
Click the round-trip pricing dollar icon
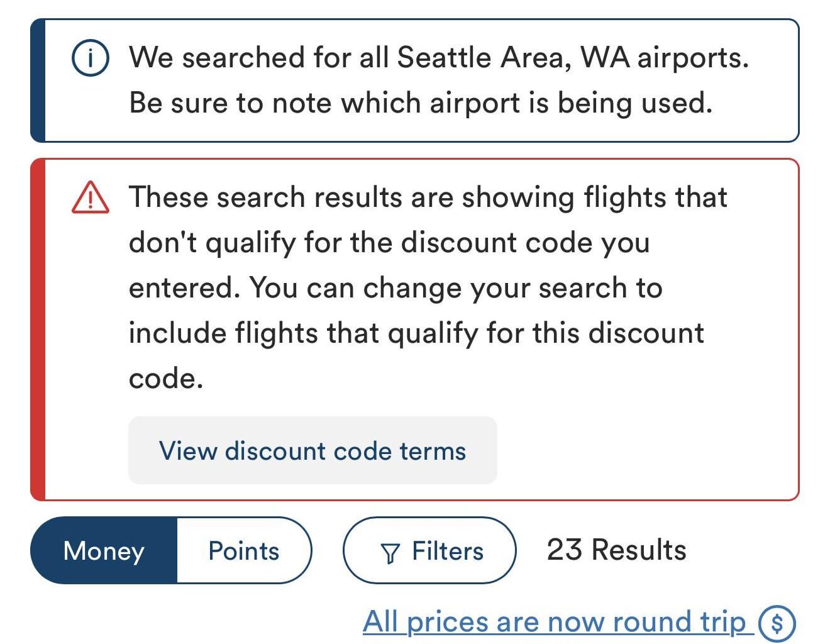(777, 623)
